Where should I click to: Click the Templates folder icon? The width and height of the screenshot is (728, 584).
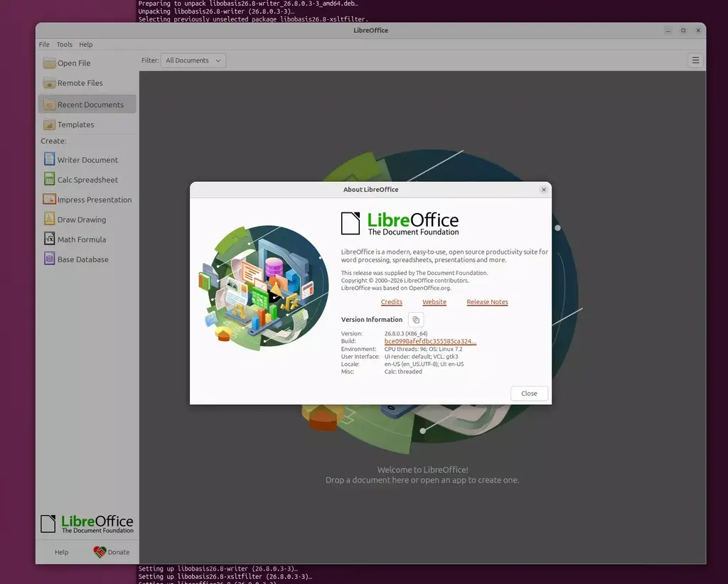click(x=49, y=124)
